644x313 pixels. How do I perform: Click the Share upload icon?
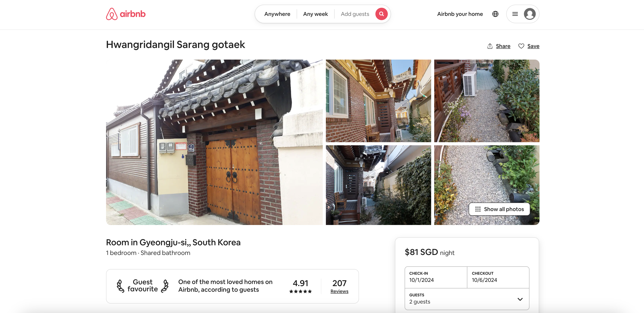point(490,46)
